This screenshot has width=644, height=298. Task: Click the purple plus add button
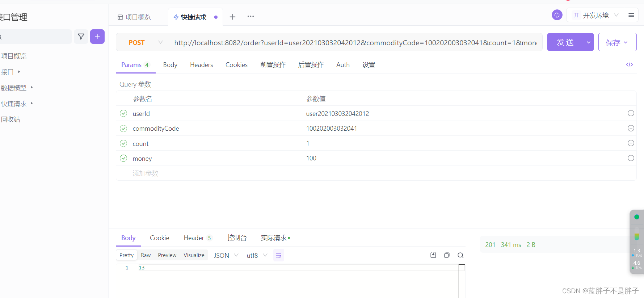pos(97,37)
